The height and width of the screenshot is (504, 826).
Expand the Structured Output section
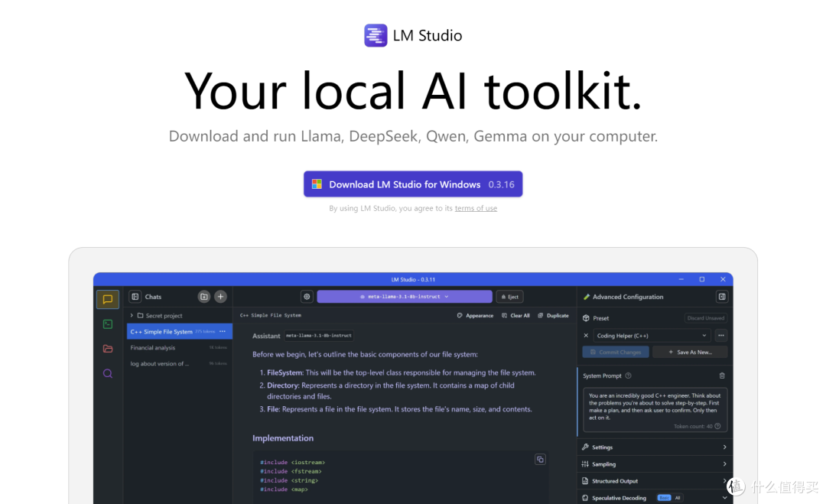pos(655,481)
